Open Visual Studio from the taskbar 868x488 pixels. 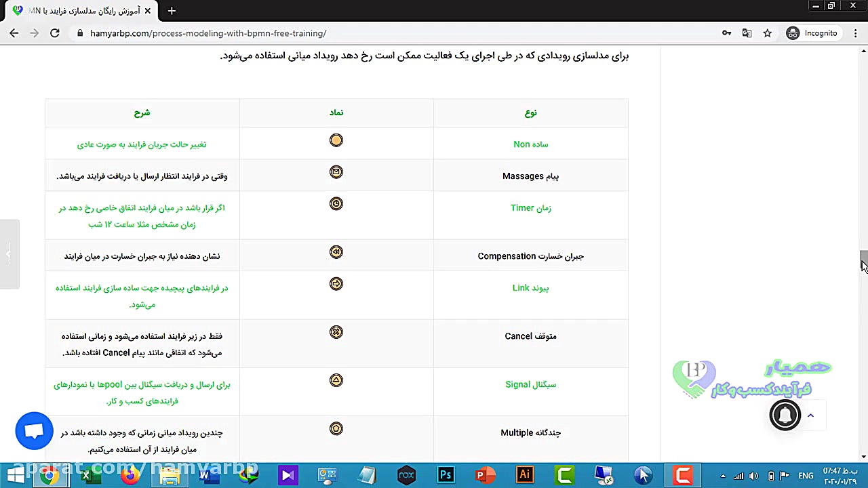pos(288,475)
